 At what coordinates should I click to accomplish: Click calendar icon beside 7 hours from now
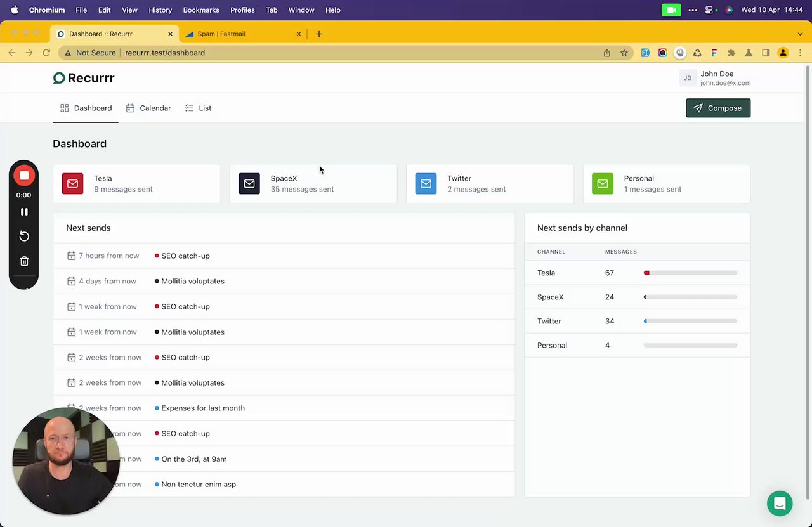click(x=72, y=256)
